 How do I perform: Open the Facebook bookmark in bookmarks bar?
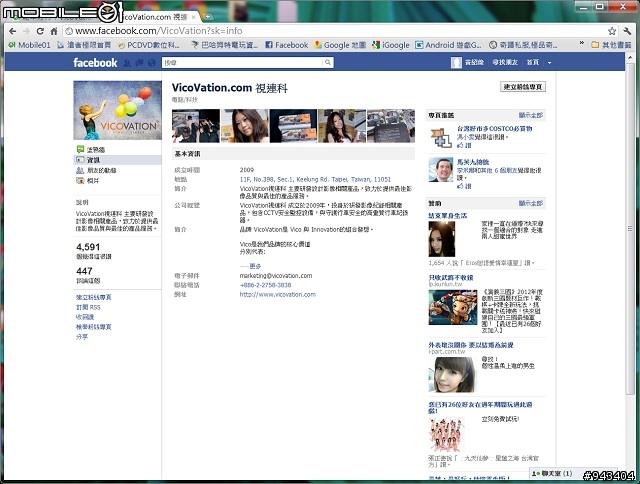coord(287,45)
